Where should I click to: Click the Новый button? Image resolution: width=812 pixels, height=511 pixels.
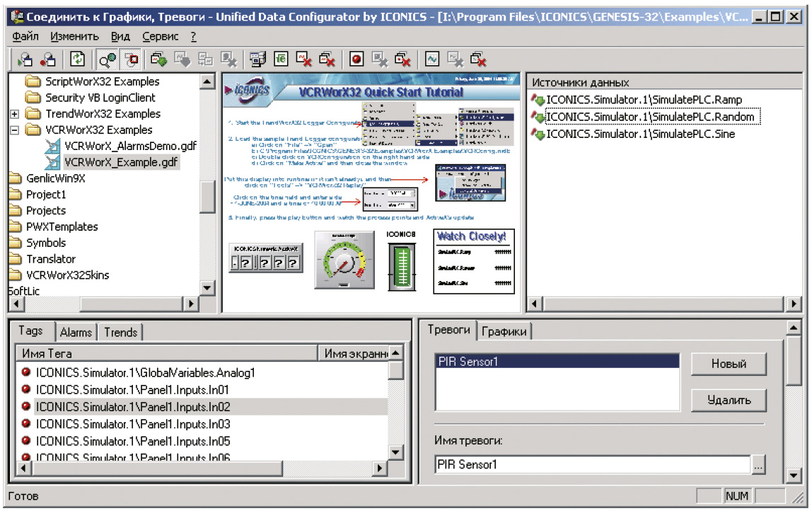(729, 364)
